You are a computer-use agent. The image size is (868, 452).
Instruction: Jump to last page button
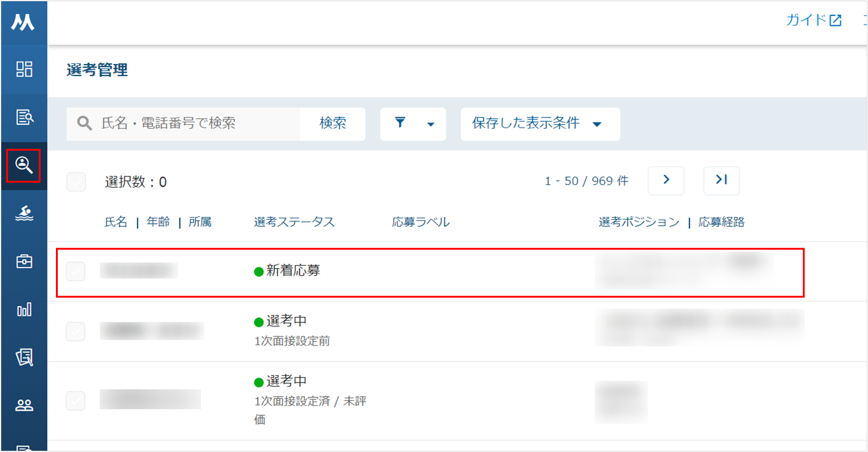coord(722,181)
